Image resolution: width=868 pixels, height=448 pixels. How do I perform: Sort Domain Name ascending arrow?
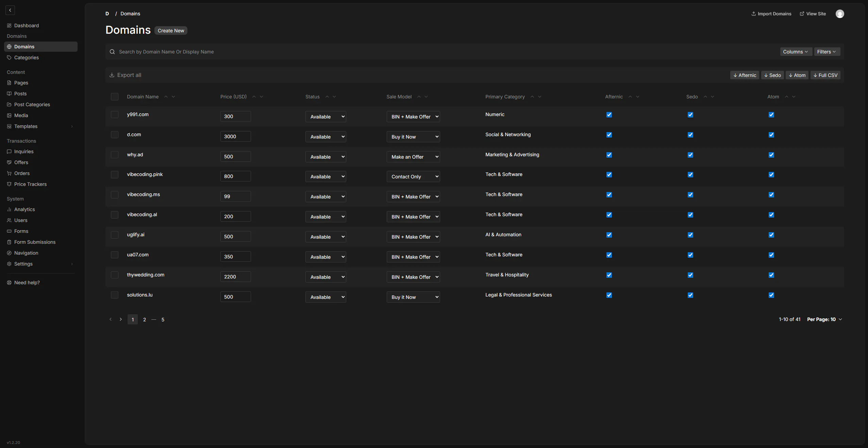[x=166, y=97]
